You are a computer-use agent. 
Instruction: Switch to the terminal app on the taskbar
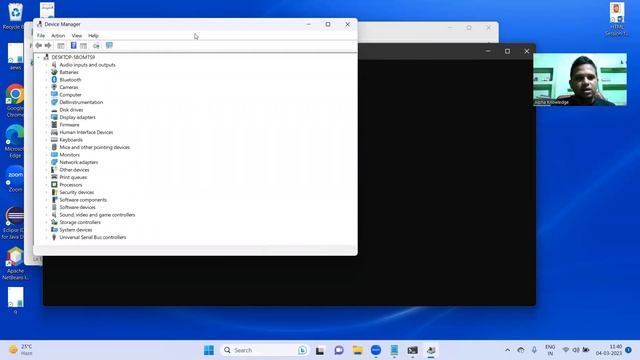click(x=413, y=350)
